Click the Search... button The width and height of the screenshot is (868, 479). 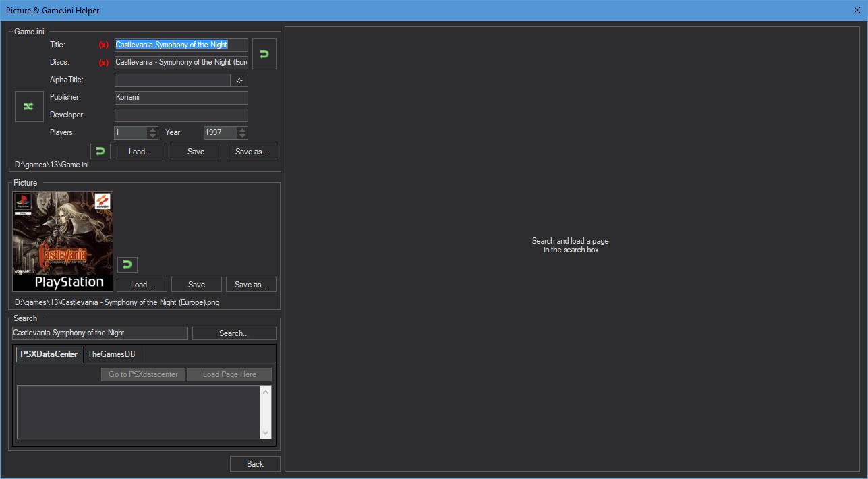tap(234, 333)
